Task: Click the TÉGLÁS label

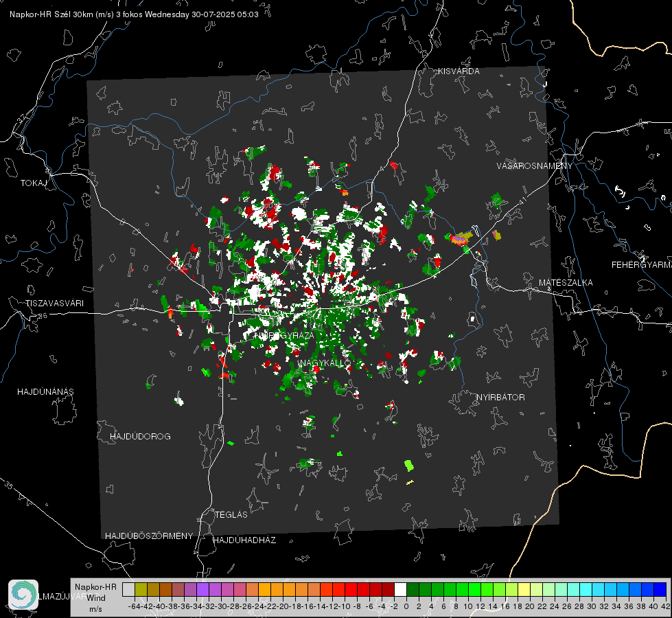Action: point(231,515)
